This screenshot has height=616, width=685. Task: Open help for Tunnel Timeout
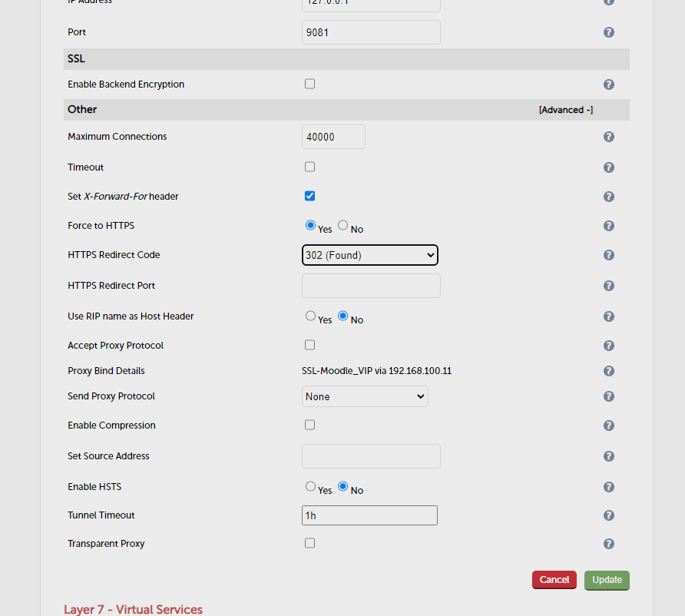point(608,515)
